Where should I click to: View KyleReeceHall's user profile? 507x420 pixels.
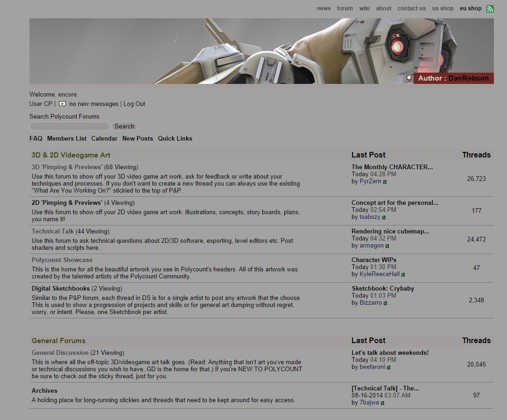click(379, 274)
